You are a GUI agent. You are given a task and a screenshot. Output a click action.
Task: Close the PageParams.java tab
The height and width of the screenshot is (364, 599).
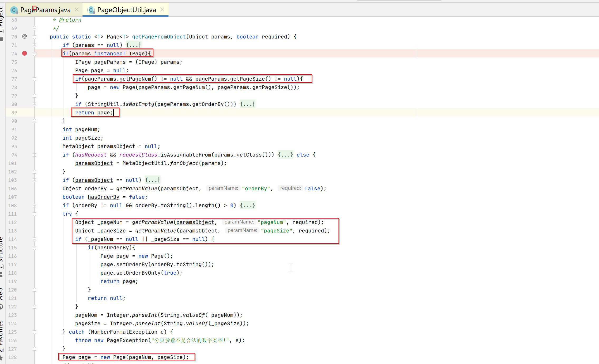77,9
